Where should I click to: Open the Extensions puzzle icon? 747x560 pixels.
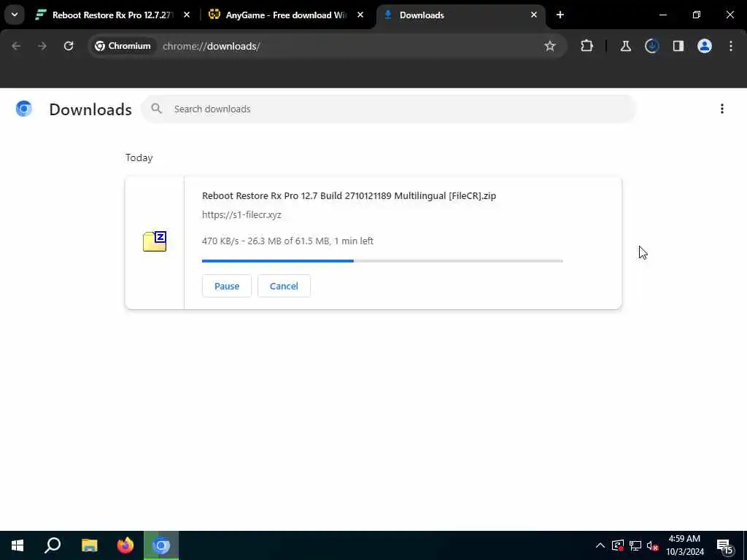[587, 46]
